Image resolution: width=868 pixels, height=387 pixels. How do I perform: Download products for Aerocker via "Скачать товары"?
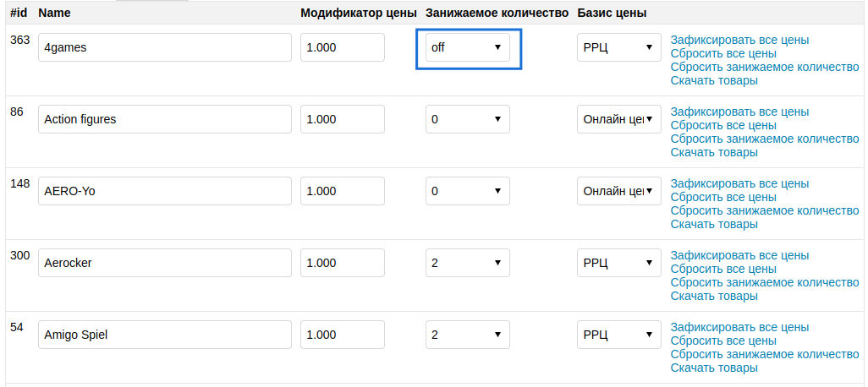tap(714, 296)
